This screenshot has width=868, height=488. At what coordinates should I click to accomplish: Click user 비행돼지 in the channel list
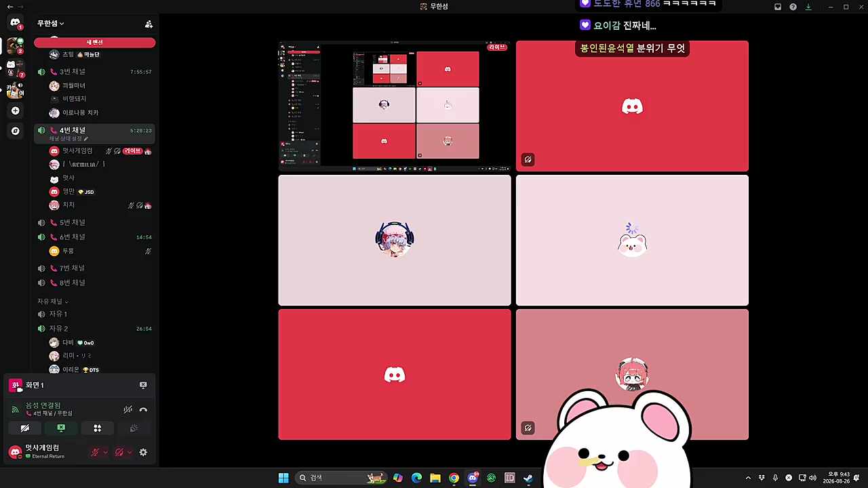(x=101, y=99)
